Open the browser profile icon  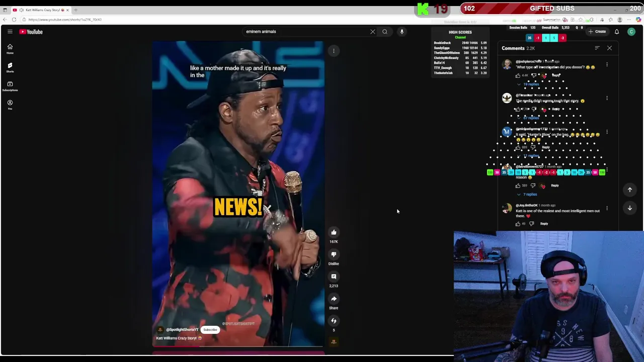click(x=620, y=20)
